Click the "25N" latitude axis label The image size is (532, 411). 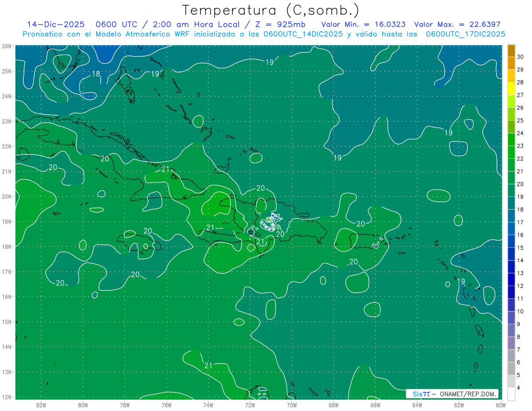pyautogui.click(x=6, y=71)
